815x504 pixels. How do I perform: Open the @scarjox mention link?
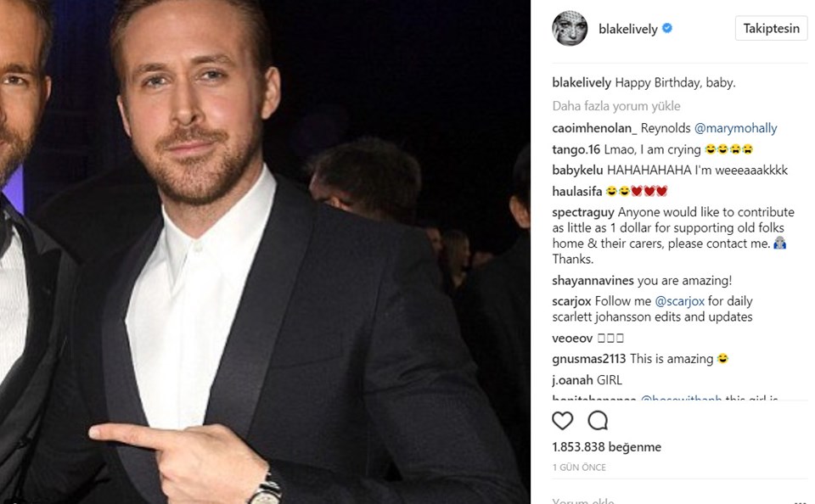(x=679, y=301)
